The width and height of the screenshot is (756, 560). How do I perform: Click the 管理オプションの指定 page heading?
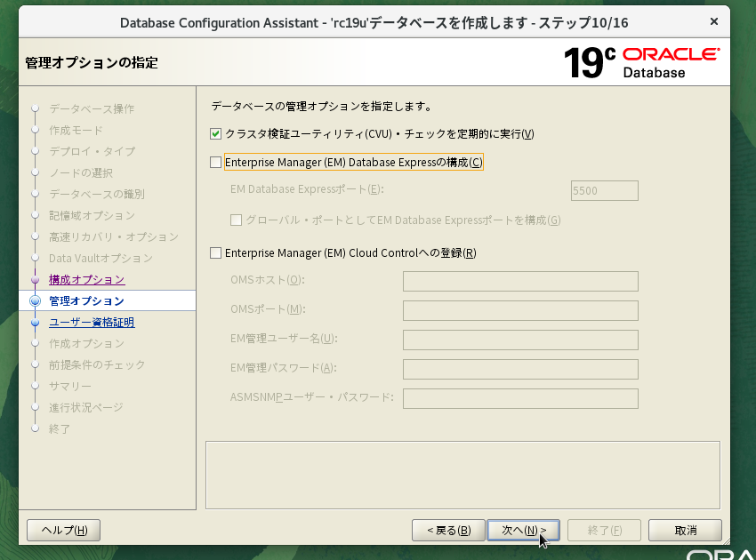point(92,62)
